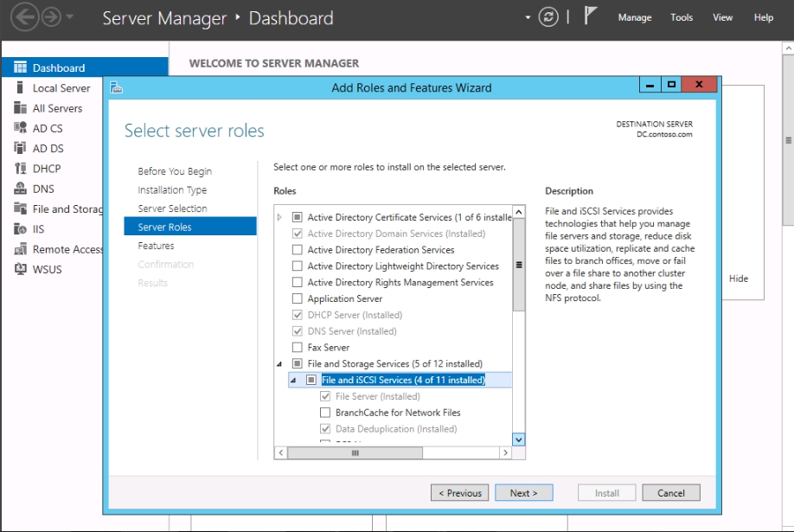The width and height of the screenshot is (794, 532).
Task: Collapse File and iSCSI Services node
Action: 293,380
